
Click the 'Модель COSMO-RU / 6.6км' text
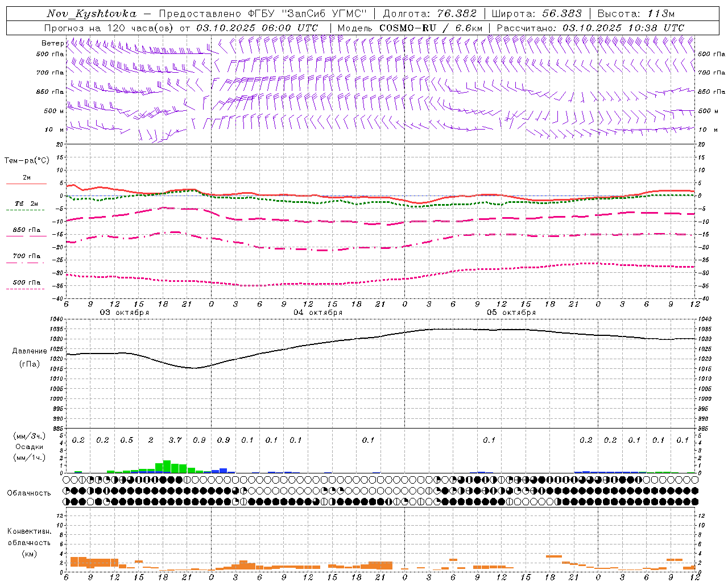click(410, 28)
